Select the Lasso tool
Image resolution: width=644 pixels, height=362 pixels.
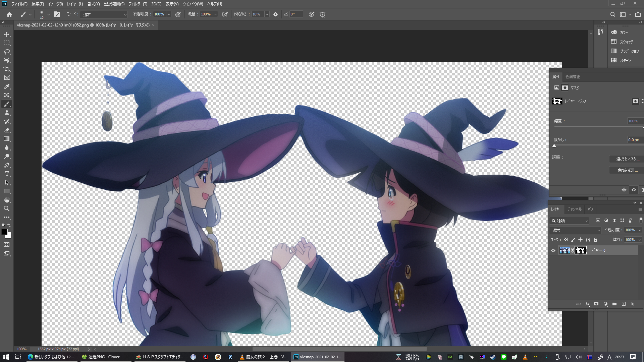(7, 52)
